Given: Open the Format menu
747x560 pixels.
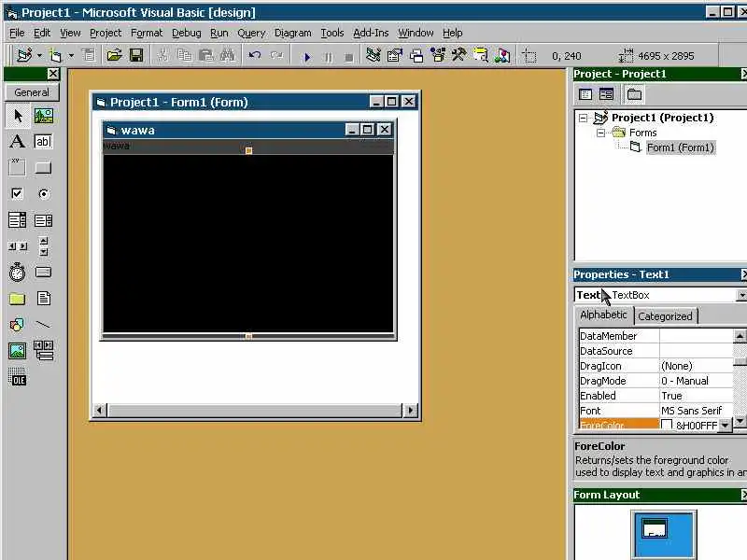Looking at the screenshot, I should pyautogui.click(x=147, y=33).
